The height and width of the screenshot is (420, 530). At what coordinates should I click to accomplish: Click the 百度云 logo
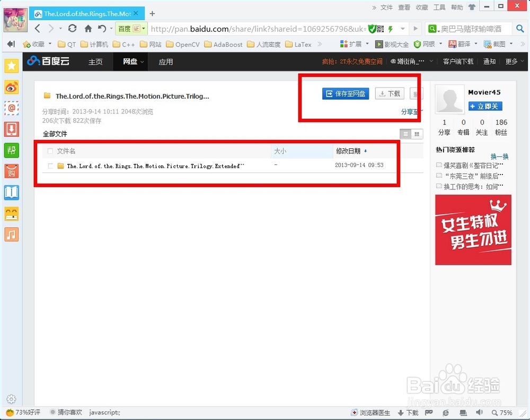coord(49,61)
